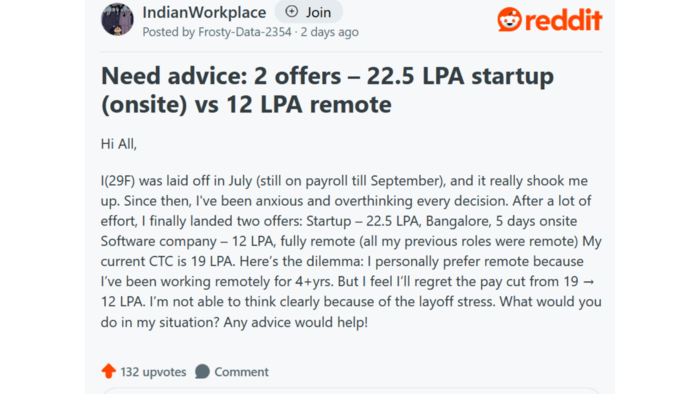Image resolution: width=700 pixels, height=394 pixels.
Task: Click the 2 days ago timestamp
Action: tap(329, 32)
